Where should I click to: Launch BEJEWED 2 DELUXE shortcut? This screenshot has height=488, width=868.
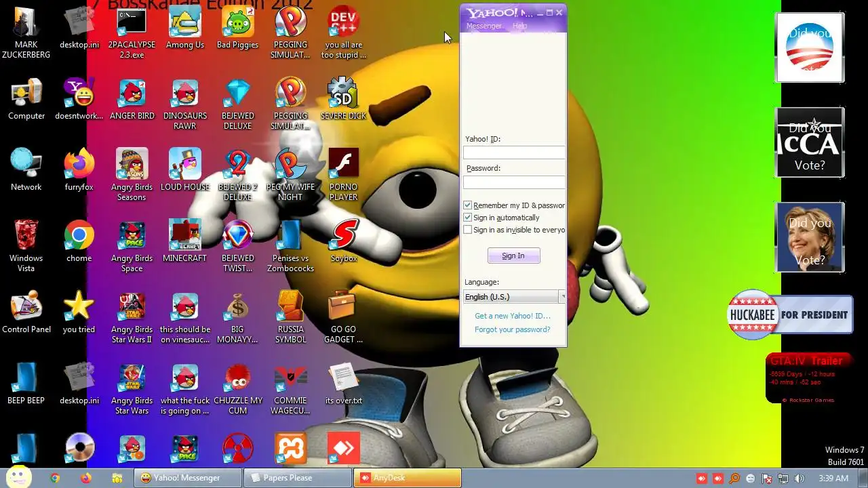pyautogui.click(x=237, y=174)
